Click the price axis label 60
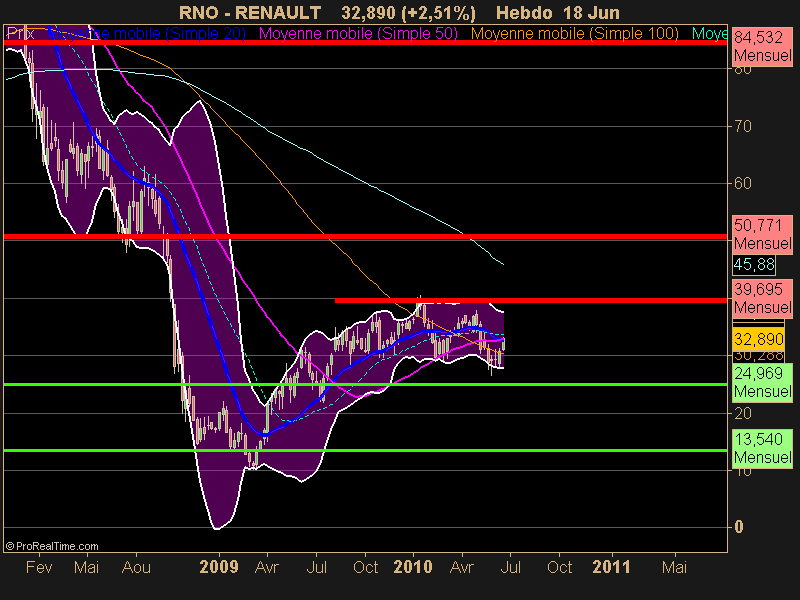This screenshot has height=600, width=800. pyautogui.click(x=742, y=183)
